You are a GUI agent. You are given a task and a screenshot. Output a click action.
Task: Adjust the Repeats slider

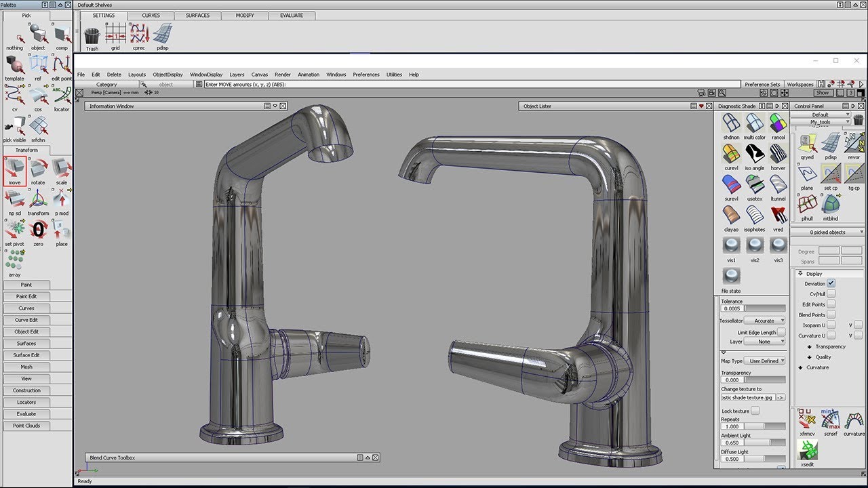(x=765, y=426)
